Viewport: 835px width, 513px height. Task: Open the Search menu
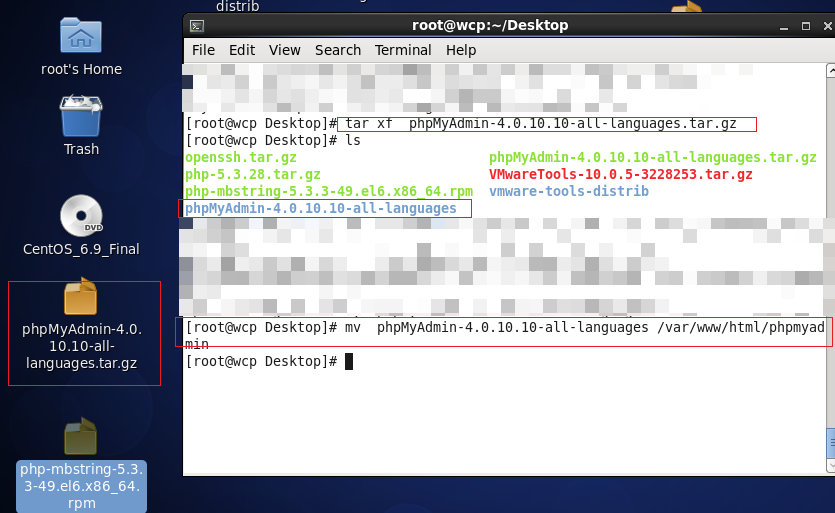coord(338,50)
